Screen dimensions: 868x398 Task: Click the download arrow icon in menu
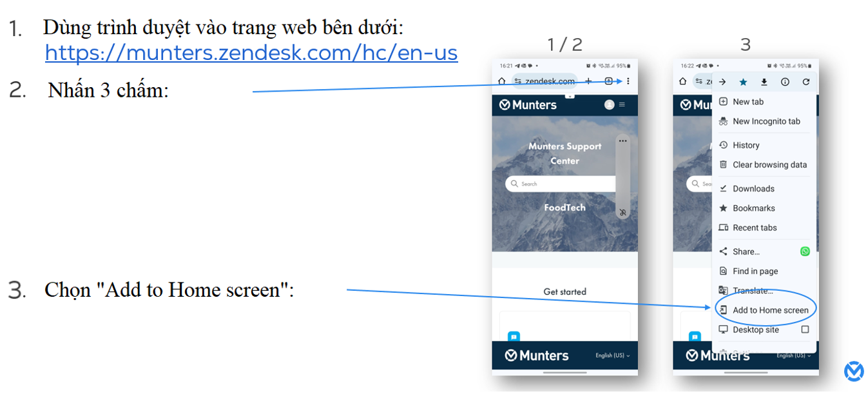(x=764, y=82)
